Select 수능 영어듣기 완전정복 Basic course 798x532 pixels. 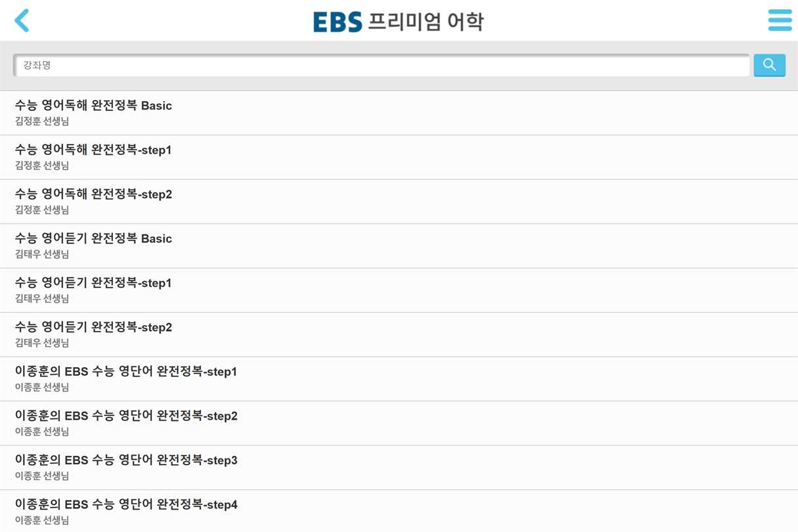point(399,246)
